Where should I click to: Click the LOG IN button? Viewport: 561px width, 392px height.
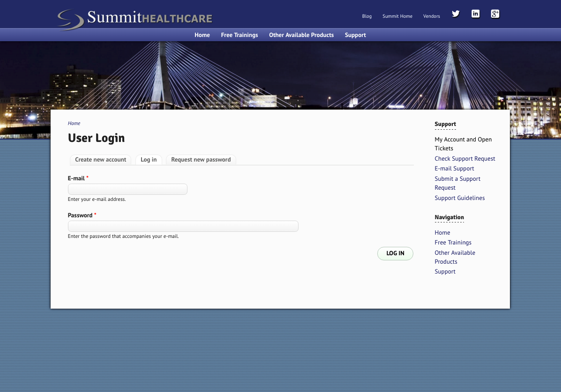[x=395, y=253]
